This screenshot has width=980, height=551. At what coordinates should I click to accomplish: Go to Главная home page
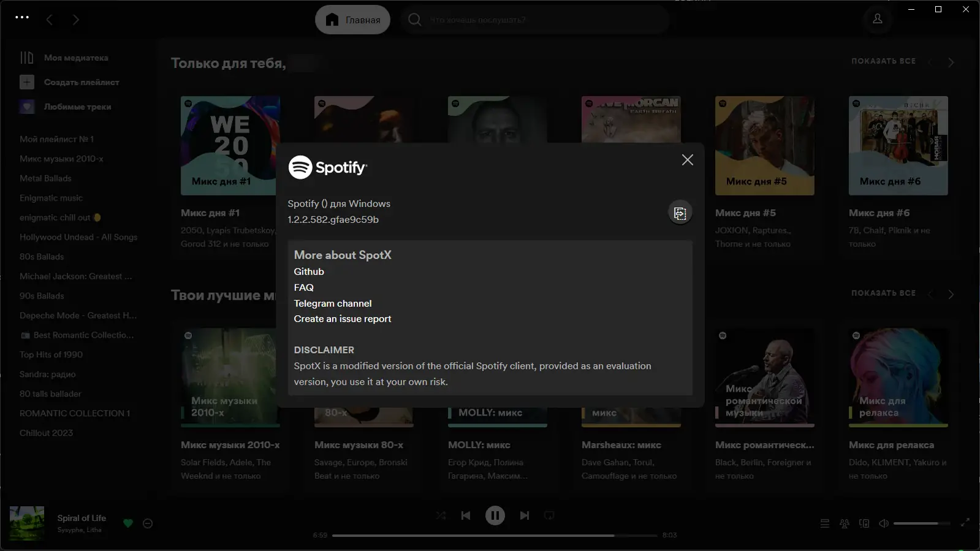(x=352, y=20)
